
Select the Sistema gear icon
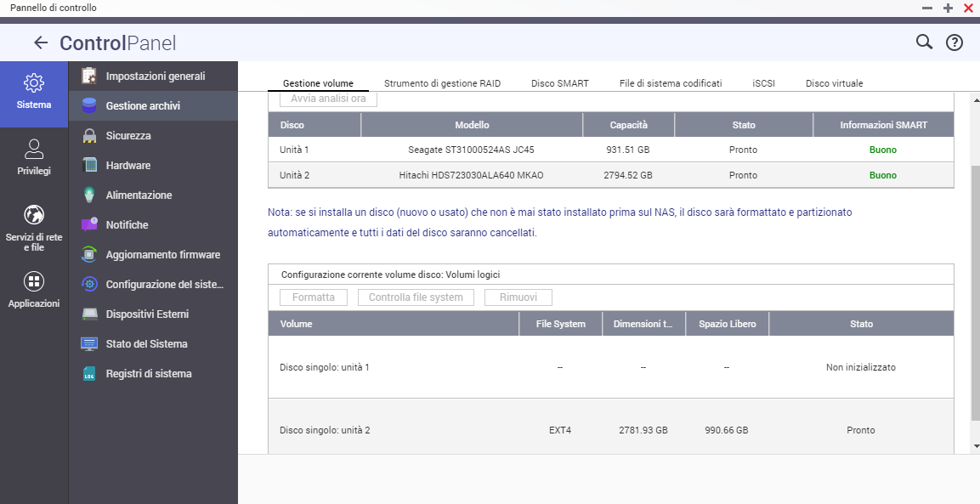[x=34, y=83]
